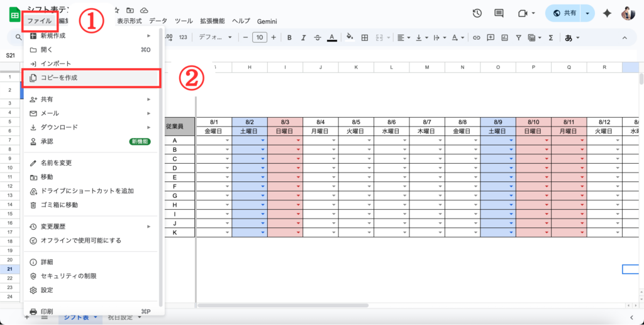Insert a chart from toolbar

tap(504, 37)
